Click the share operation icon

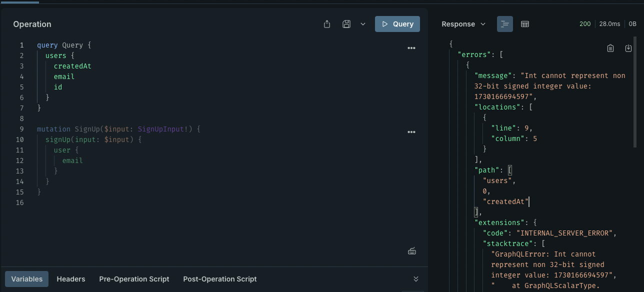click(x=327, y=24)
